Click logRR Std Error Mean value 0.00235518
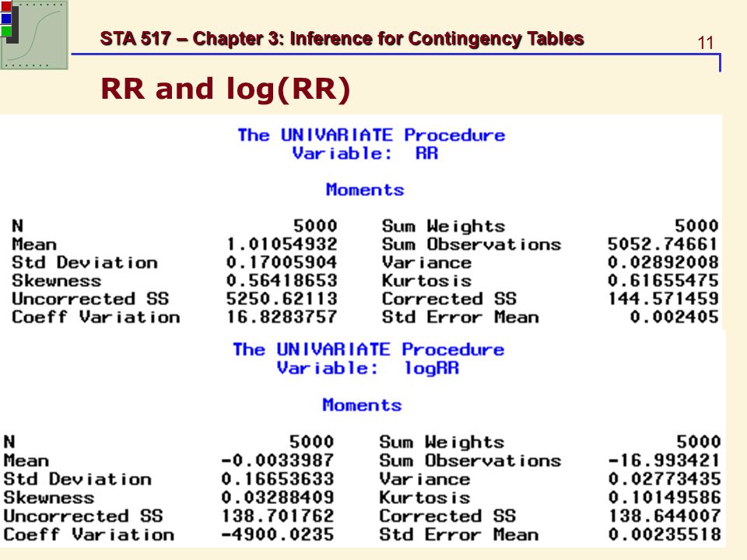The height and width of the screenshot is (560, 747). pos(665,534)
